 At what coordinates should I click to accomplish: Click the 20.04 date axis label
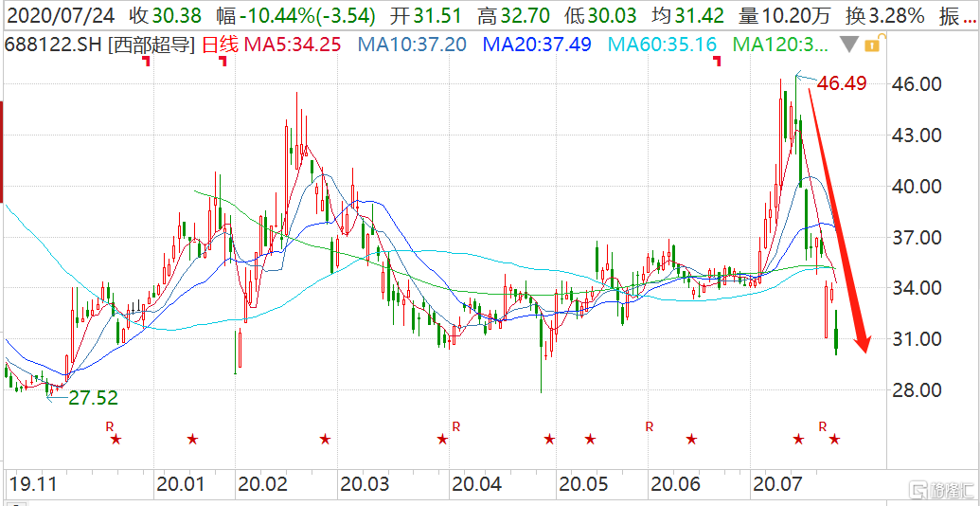[478, 484]
